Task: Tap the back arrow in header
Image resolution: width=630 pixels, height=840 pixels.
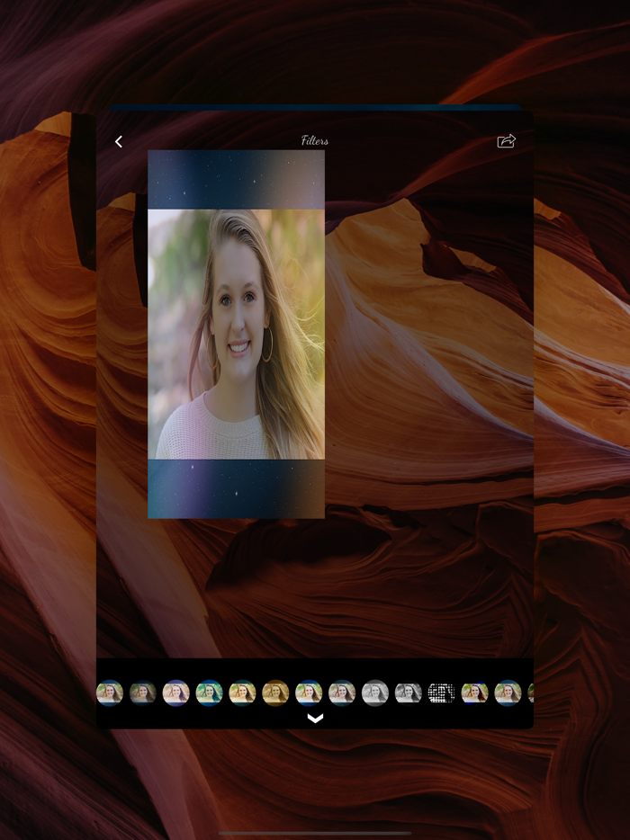Action: point(118,141)
